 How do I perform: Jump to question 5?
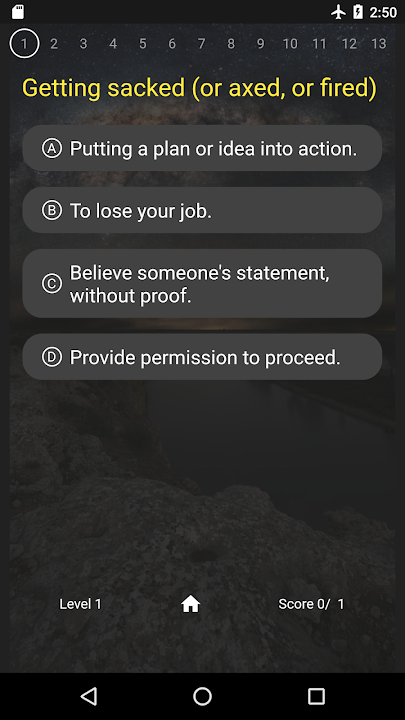pyautogui.click(x=142, y=44)
